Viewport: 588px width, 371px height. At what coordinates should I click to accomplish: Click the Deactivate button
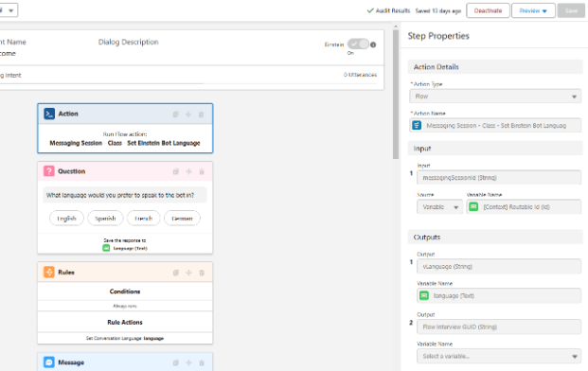click(x=488, y=10)
